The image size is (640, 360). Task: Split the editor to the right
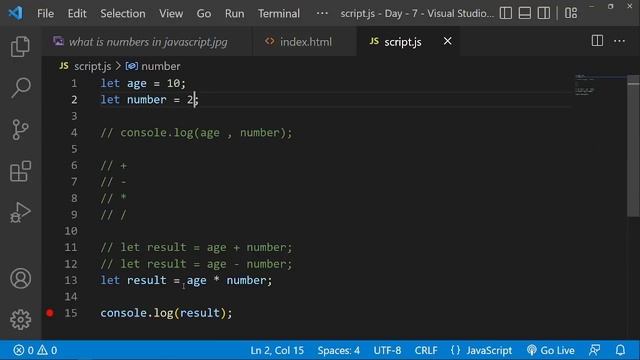tap(597, 40)
